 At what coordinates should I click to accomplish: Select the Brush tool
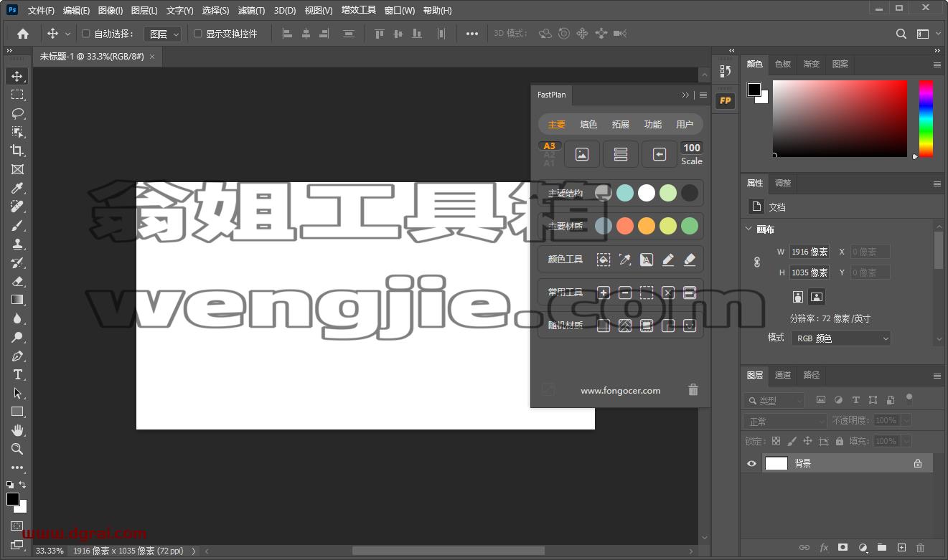[x=17, y=225]
